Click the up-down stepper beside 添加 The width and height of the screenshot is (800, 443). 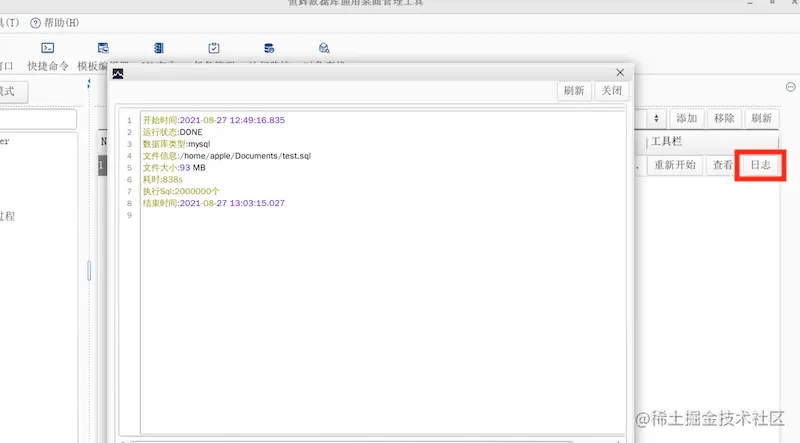coord(656,118)
